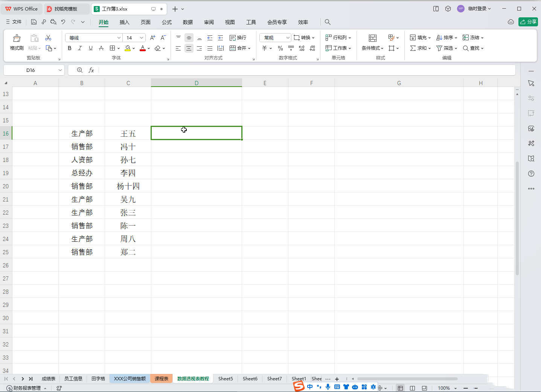Switch to the 员工信息 sheet tab
The image size is (541, 392).
(73, 378)
